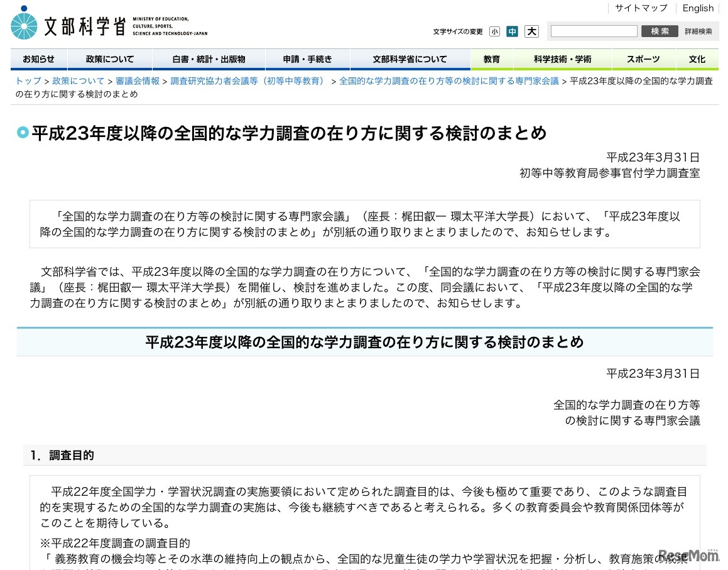Click the cyan bullet icon beside the page title
Screen dimensions: 728x570
coord(23,133)
